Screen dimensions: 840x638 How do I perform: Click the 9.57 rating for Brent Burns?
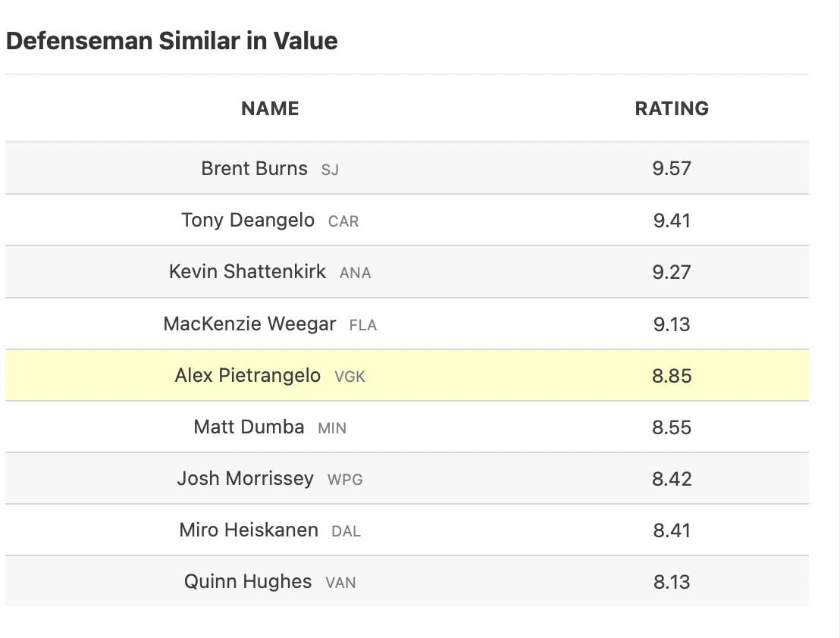(x=672, y=168)
